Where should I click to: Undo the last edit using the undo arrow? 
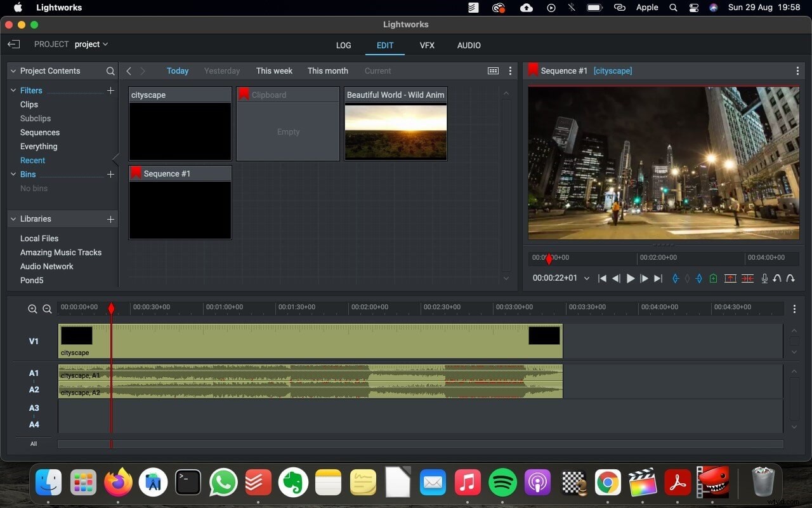point(777,278)
